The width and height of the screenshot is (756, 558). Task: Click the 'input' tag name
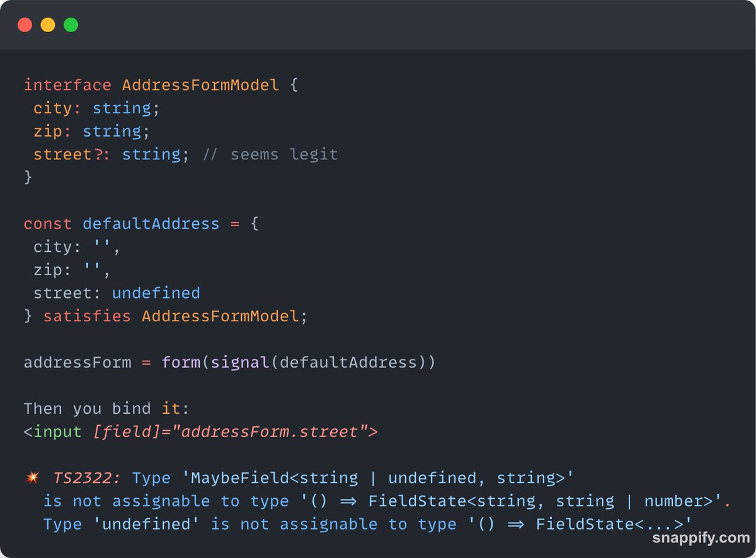click(58, 432)
